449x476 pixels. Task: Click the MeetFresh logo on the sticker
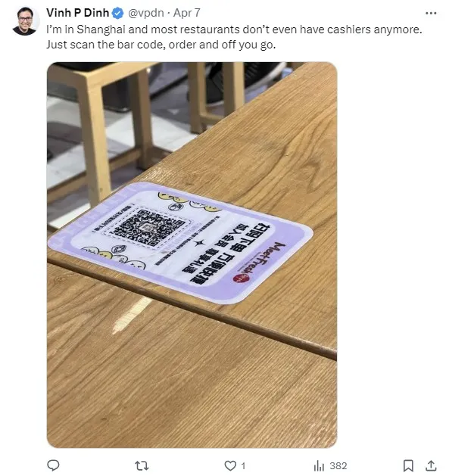258,263
